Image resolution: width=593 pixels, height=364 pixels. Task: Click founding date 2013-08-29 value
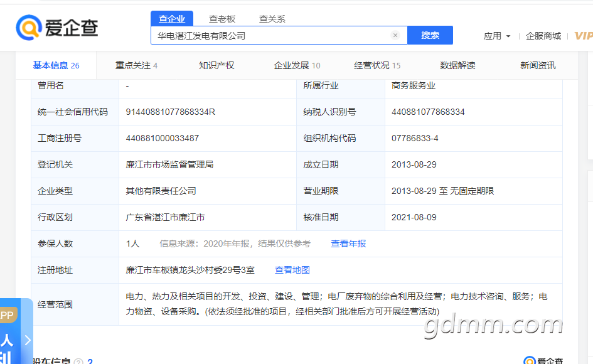414,164
